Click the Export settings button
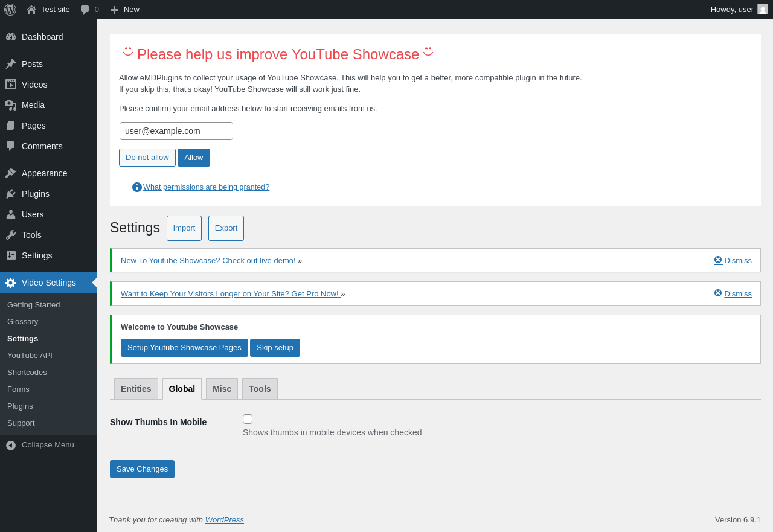 coord(226,228)
